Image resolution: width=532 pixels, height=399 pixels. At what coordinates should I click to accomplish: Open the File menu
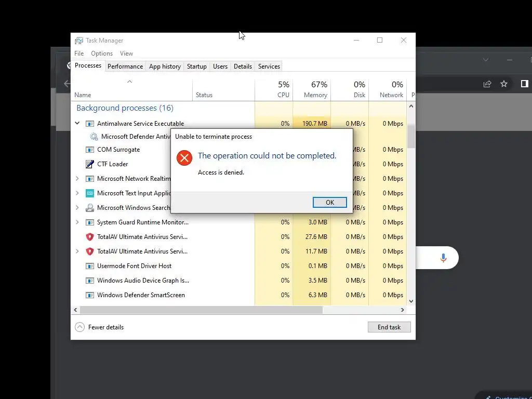pos(79,54)
